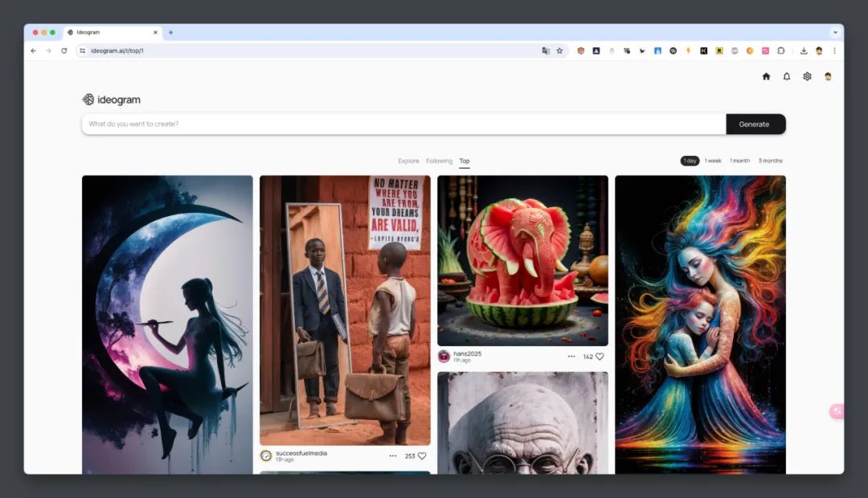Switch to the Following tab
This screenshot has width=868, height=498.
[439, 161]
